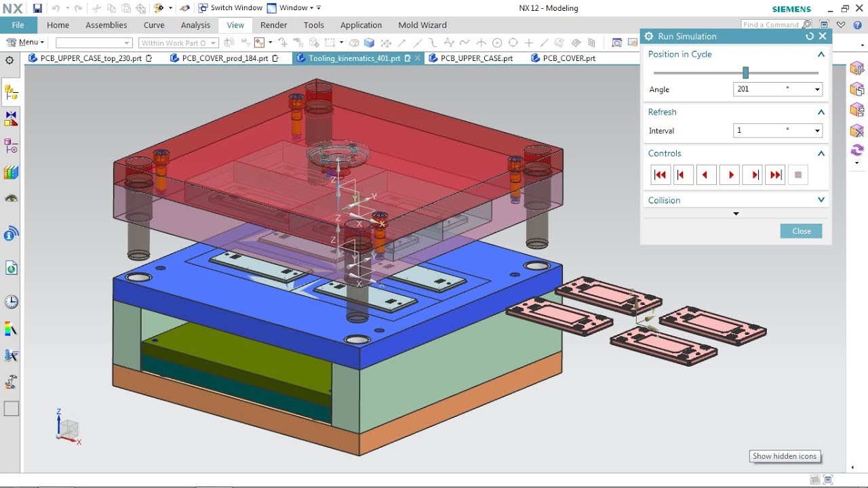Image resolution: width=868 pixels, height=488 pixels.
Task: Switch to the Tools ribbon tab
Action: [x=313, y=25]
